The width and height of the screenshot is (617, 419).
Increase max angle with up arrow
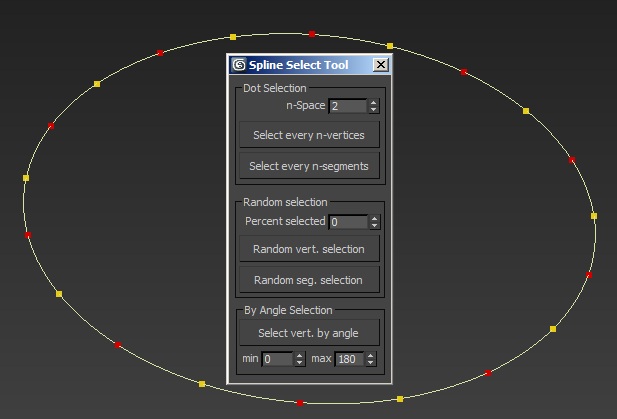pyautogui.click(x=370, y=355)
